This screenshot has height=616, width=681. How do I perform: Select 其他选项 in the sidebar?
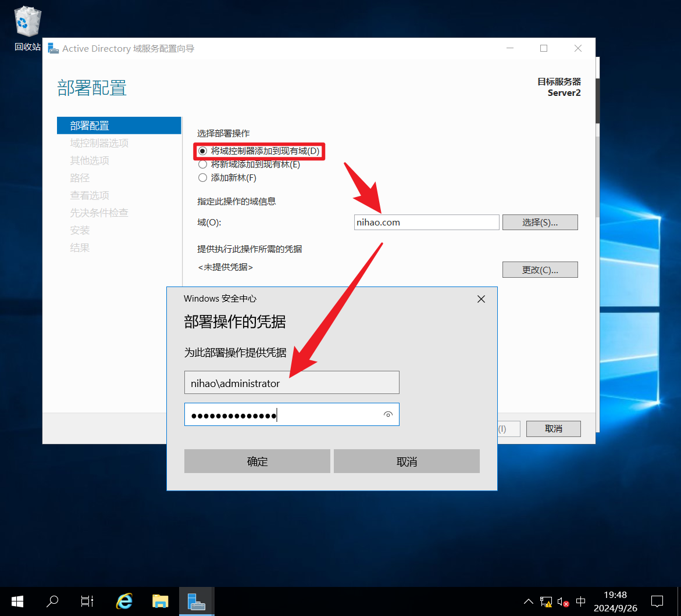click(x=90, y=160)
